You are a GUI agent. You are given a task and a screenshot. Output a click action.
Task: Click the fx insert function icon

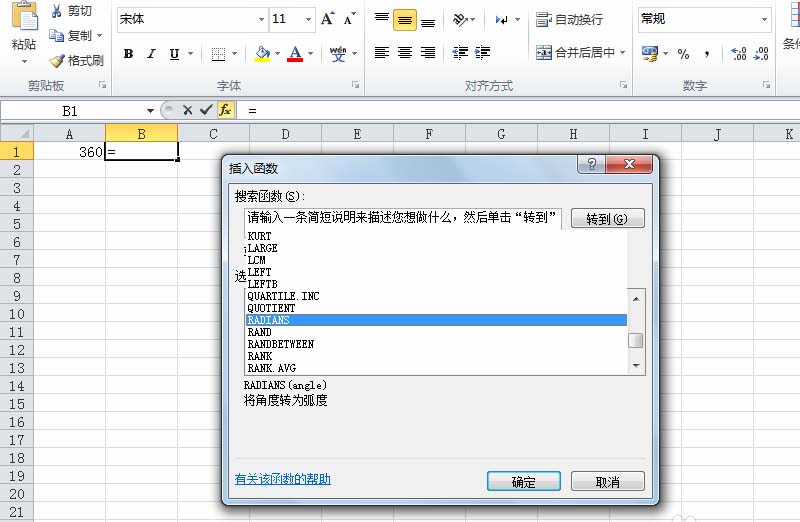tap(225, 110)
